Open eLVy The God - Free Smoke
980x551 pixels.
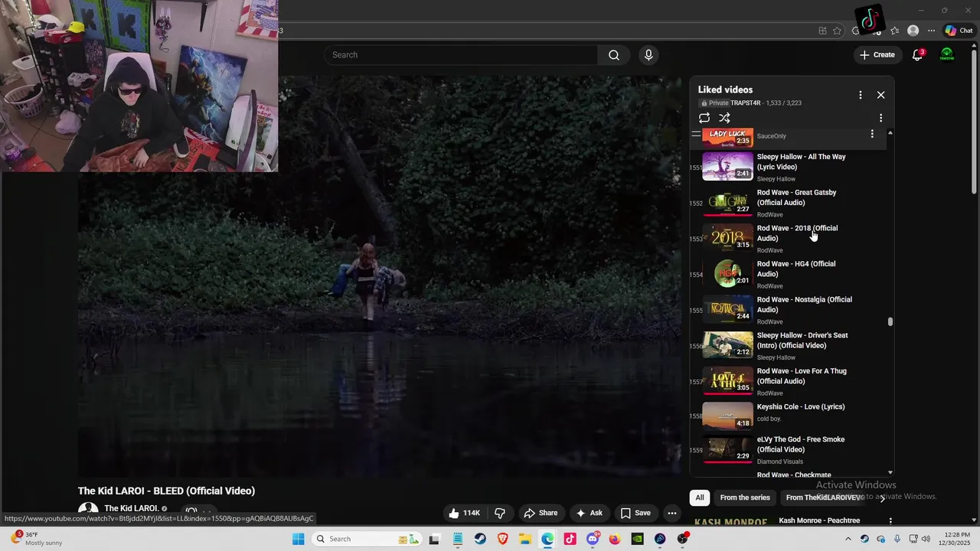(x=801, y=445)
